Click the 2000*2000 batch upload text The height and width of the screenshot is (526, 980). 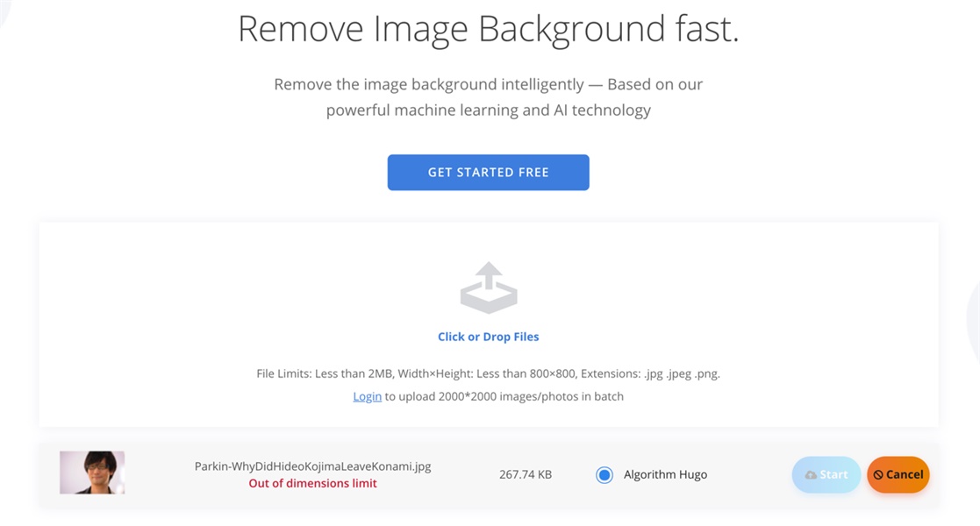click(x=504, y=396)
